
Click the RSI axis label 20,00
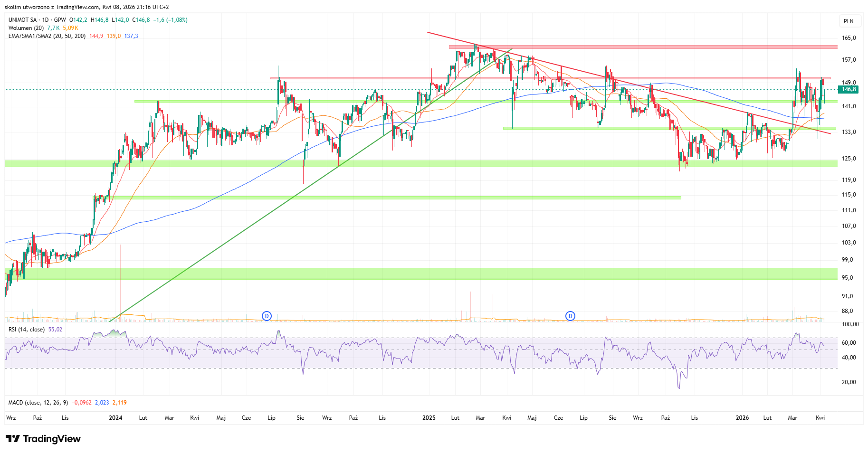[849, 382]
